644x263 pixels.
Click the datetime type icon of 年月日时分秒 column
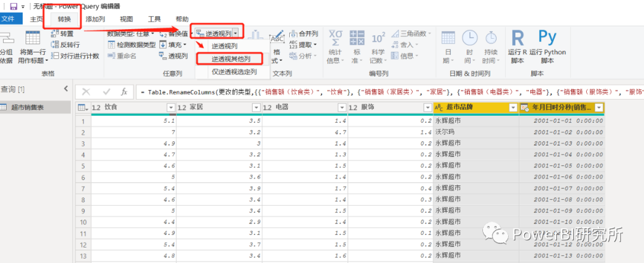(525, 108)
